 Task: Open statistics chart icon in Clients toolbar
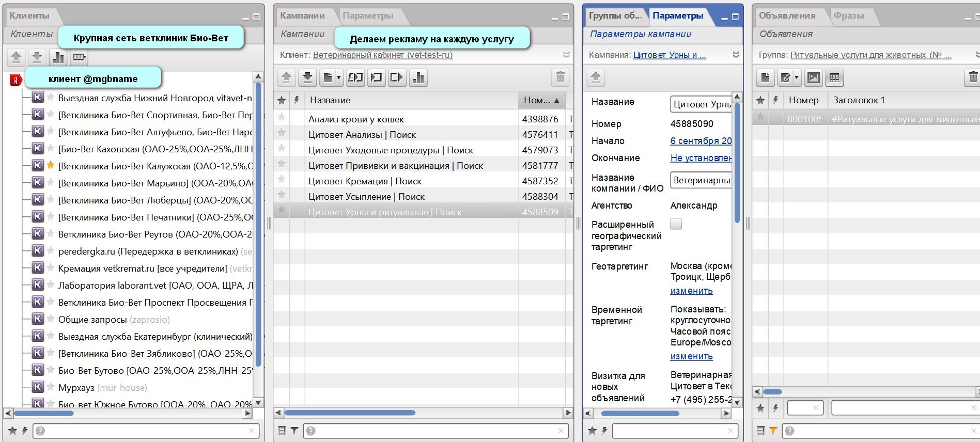pyautogui.click(x=58, y=57)
